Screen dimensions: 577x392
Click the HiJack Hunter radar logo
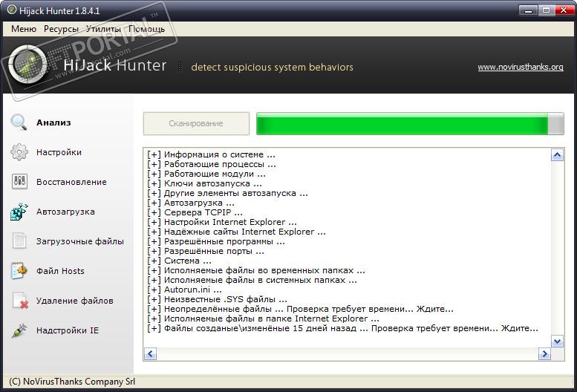tap(27, 64)
